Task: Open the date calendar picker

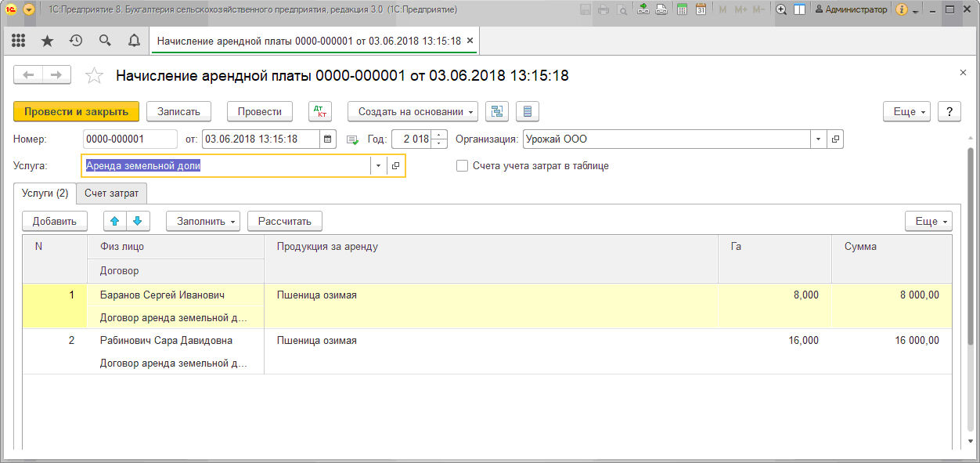Action: point(328,139)
